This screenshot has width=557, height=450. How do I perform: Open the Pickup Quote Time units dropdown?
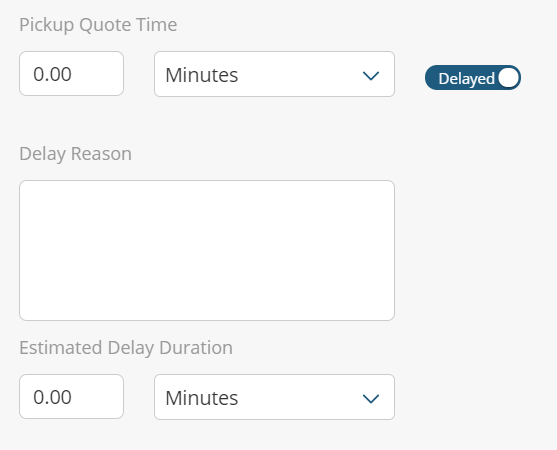[274, 74]
